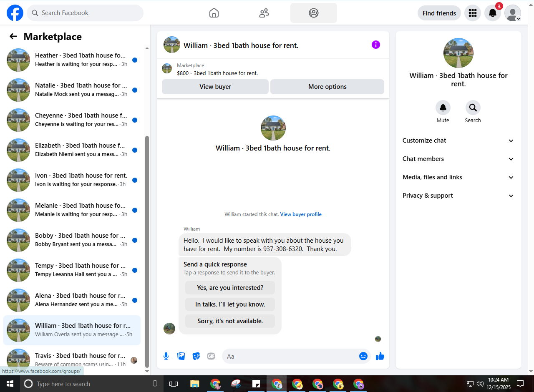Click the house thumbnail in chat header
Screen dimensions: 534x392
point(172,45)
